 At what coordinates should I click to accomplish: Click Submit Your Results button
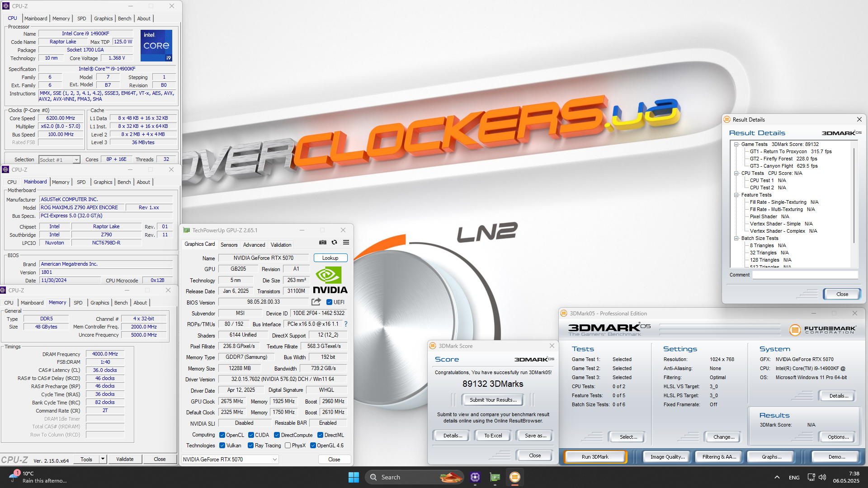[x=493, y=400]
